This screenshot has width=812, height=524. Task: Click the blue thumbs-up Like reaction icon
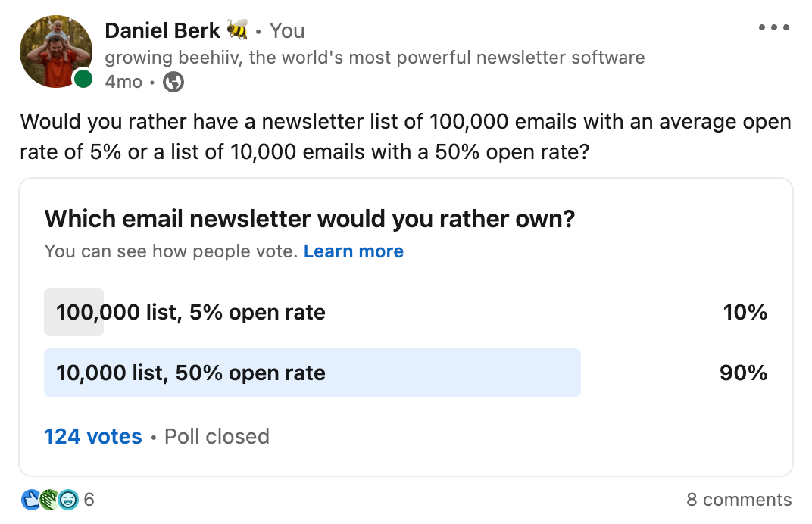32,499
